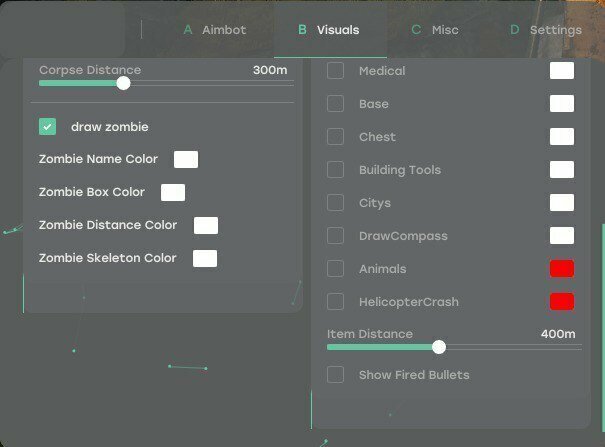Click the red Animals color swatch
This screenshot has height=447, width=605.
(x=562, y=268)
